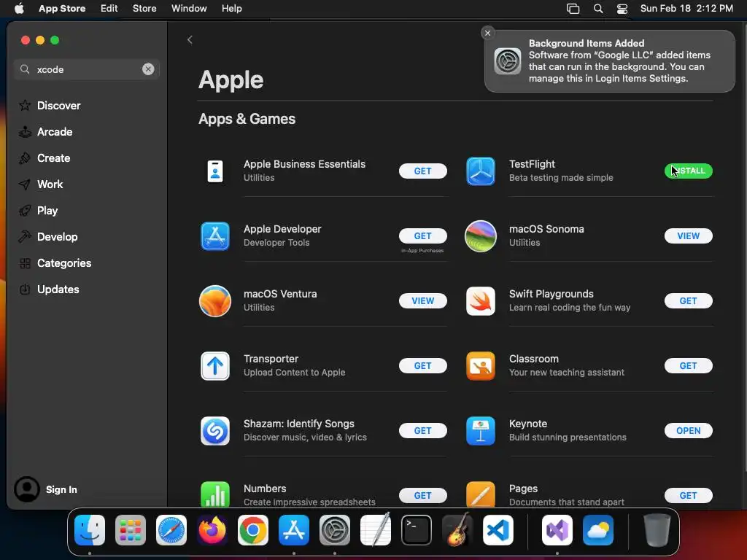747x560 pixels.
Task: Launch Google Chrome from the Dock
Action: pos(253,530)
